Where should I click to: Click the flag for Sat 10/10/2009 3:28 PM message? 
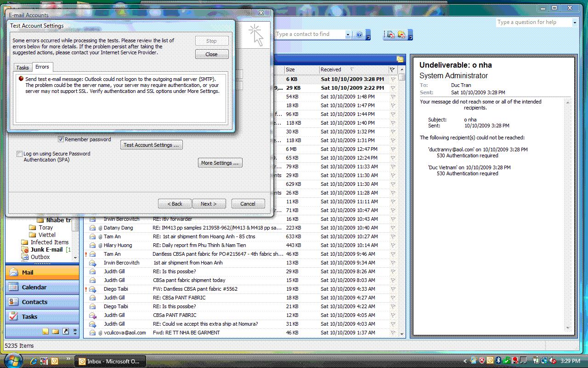point(393,79)
